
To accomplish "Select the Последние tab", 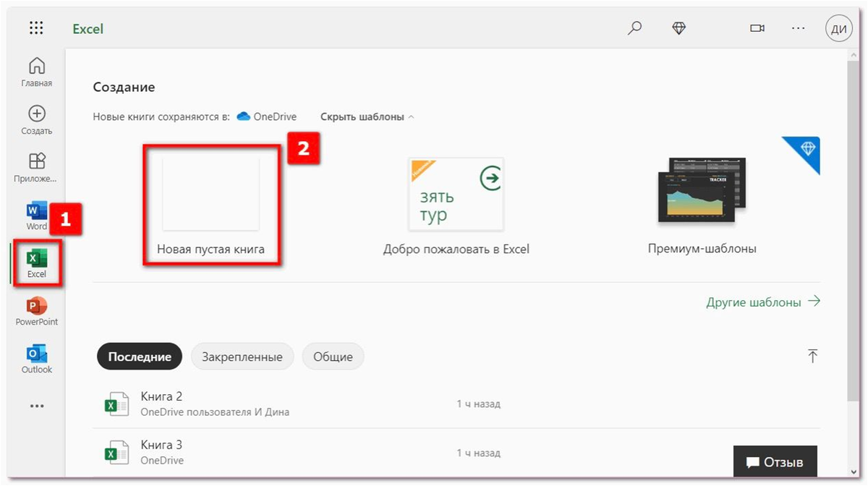I will [x=140, y=357].
